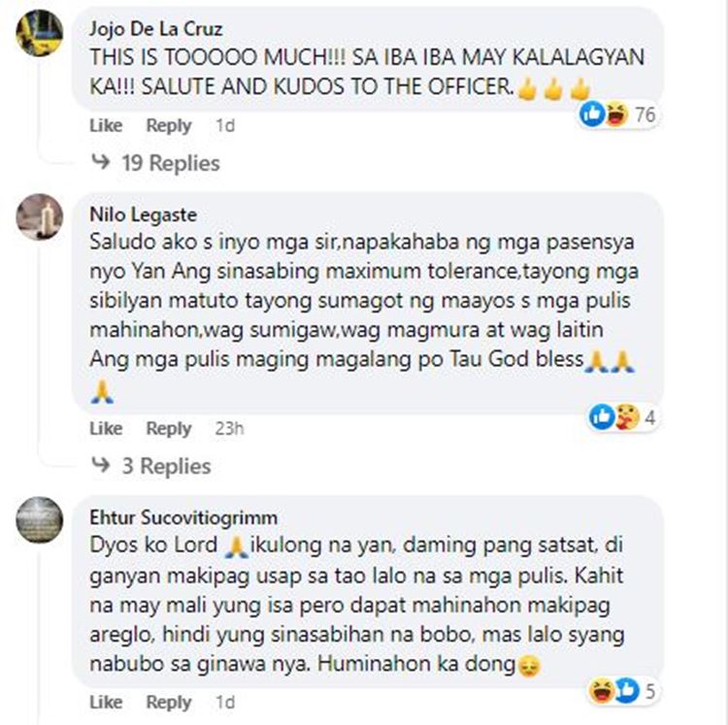View the like reaction icon on Jojo's comment
728x725 pixels.
(592, 115)
